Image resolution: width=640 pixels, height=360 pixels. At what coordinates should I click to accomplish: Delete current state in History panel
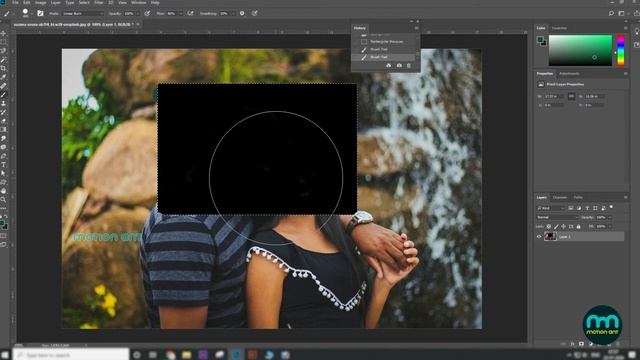click(x=409, y=65)
